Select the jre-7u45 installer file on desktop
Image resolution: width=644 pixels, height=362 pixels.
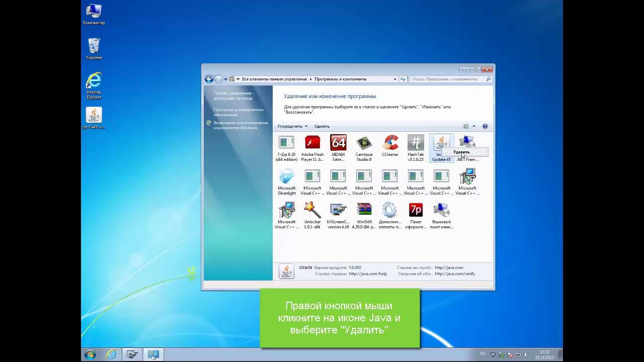coord(94,118)
